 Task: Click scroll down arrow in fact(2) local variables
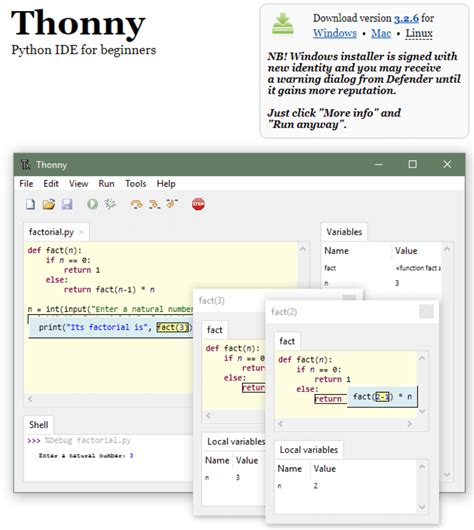[422, 507]
